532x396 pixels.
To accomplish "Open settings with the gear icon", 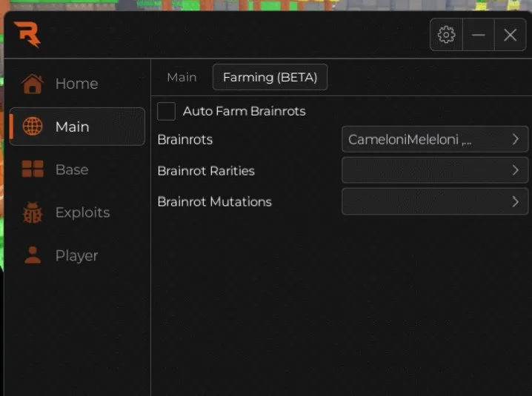I will point(446,35).
